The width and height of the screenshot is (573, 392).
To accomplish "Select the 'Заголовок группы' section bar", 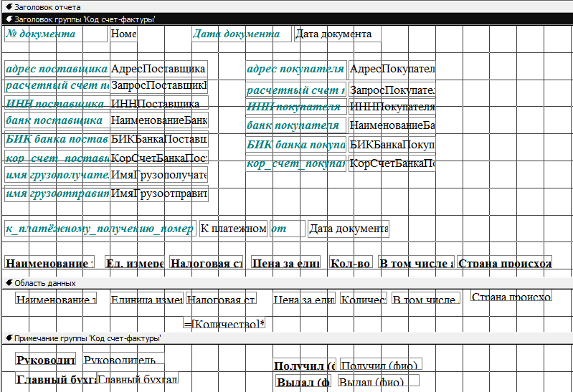I will coord(287,19).
